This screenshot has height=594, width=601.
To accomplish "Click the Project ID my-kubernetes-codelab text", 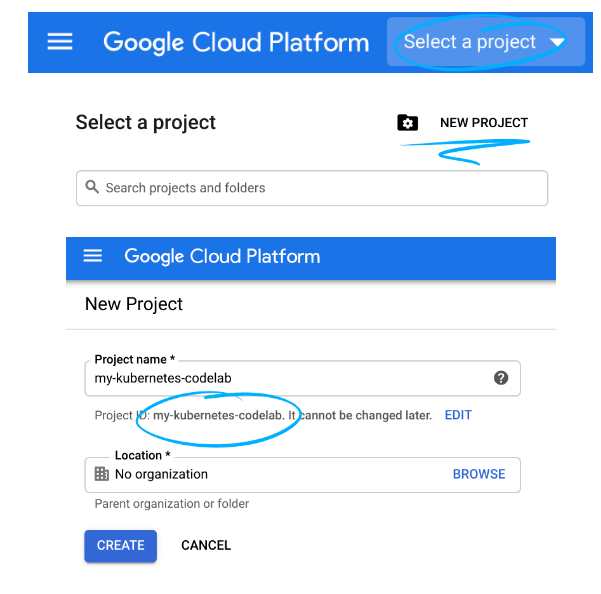I will pyautogui.click(x=218, y=415).
